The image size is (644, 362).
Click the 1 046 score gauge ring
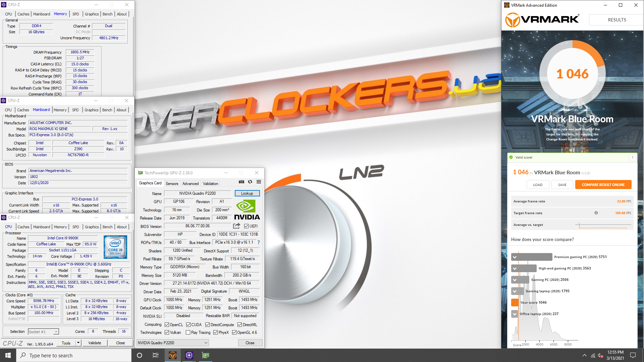(573, 74)
